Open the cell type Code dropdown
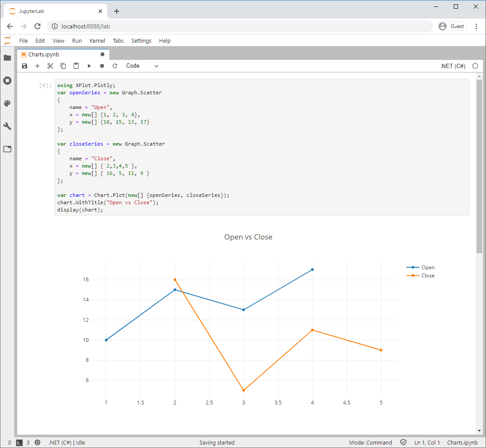 (x=142, y=66)
